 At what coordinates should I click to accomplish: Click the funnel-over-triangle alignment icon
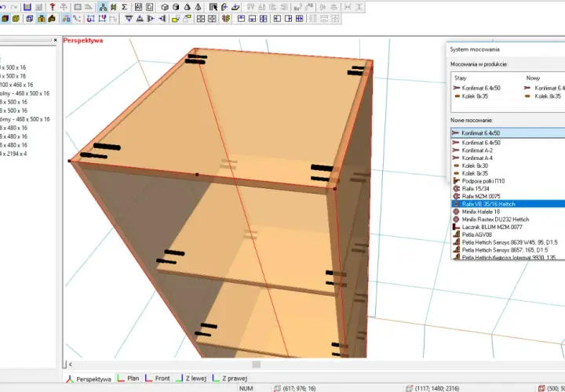[129, 19]
